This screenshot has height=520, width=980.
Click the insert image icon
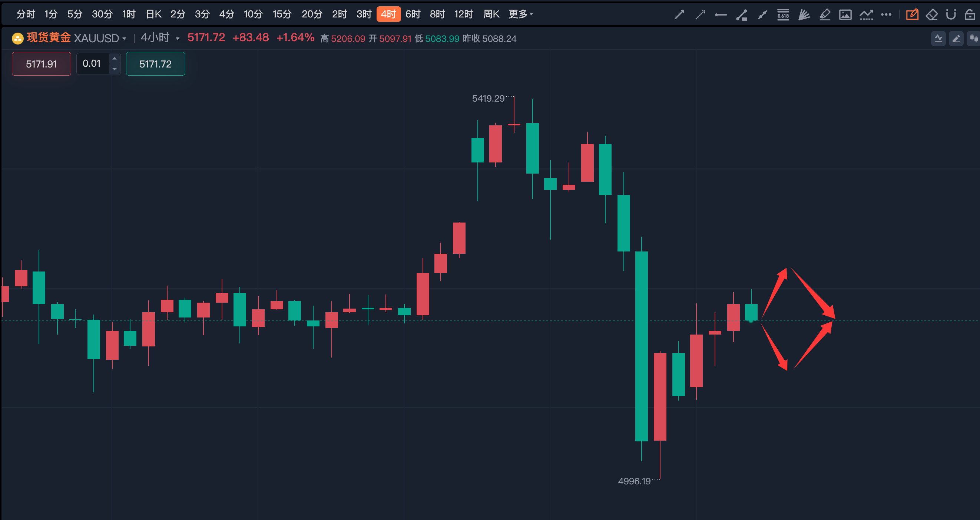pyautogui.click(x=845, y=14)
